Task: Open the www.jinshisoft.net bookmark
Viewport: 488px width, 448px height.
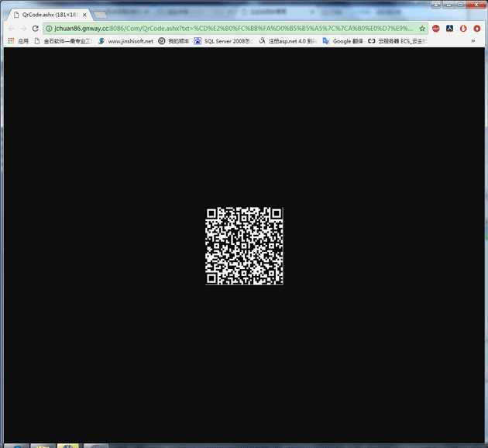Action: pyautogui.click(x=125, y=41)
